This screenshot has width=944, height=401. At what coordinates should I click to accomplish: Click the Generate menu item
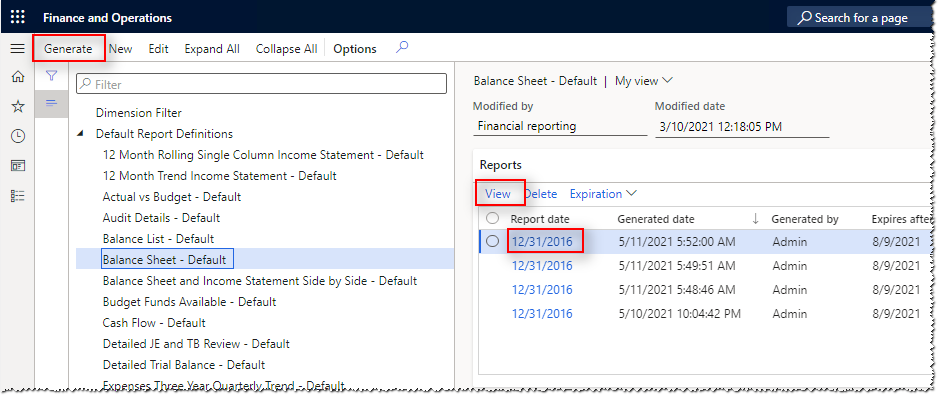(68, 49)
